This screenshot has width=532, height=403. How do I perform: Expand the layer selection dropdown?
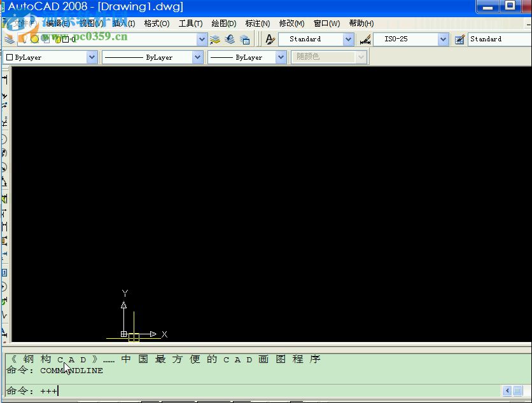coord(202,39)
